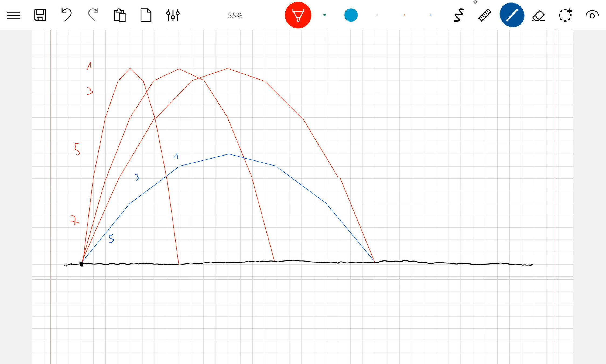The height and width of the screenshot is (364, 606).
Task: Select the tiny orange pen dot
Action: click(404, 15)
